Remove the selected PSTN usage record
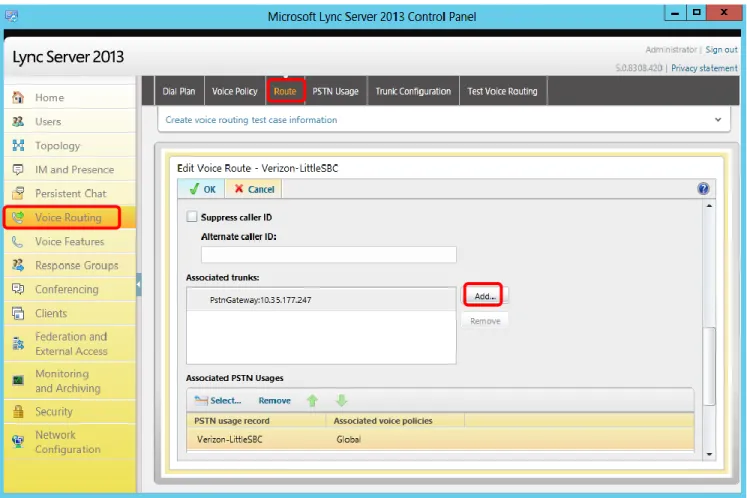Image resolution: width=747 pixels, height=498 pixels. click(x=274, y=400)
